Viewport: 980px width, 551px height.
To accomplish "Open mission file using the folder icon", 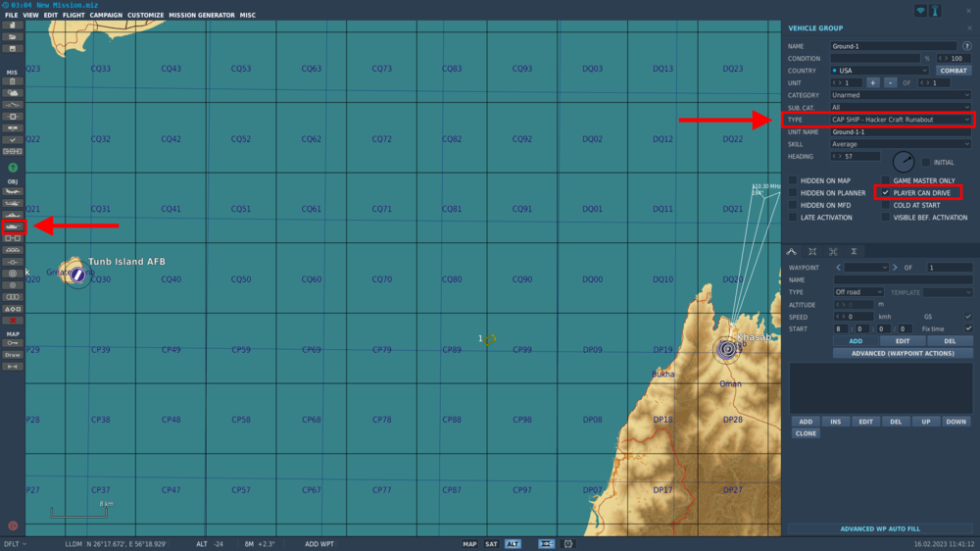I will point(13,37).
